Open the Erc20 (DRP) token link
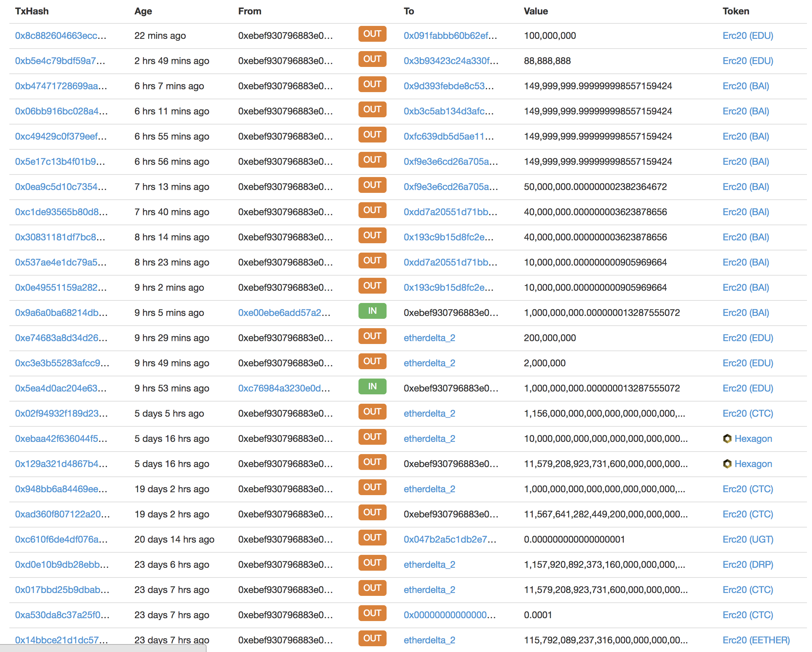The image size is (812, 652). (x=748, y=565)
